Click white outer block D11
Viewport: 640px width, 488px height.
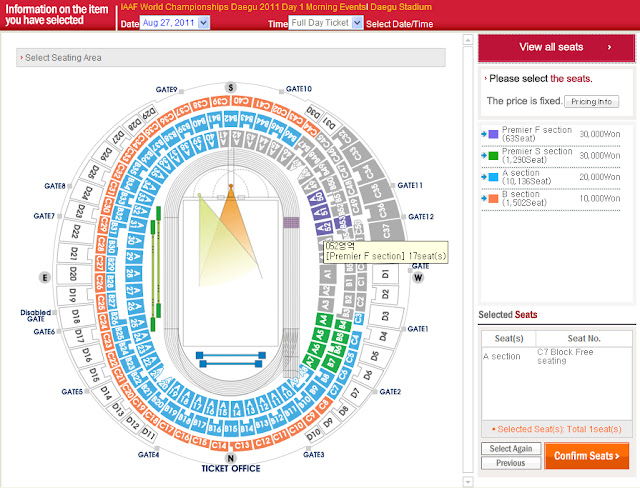click(x=148, y=434)
